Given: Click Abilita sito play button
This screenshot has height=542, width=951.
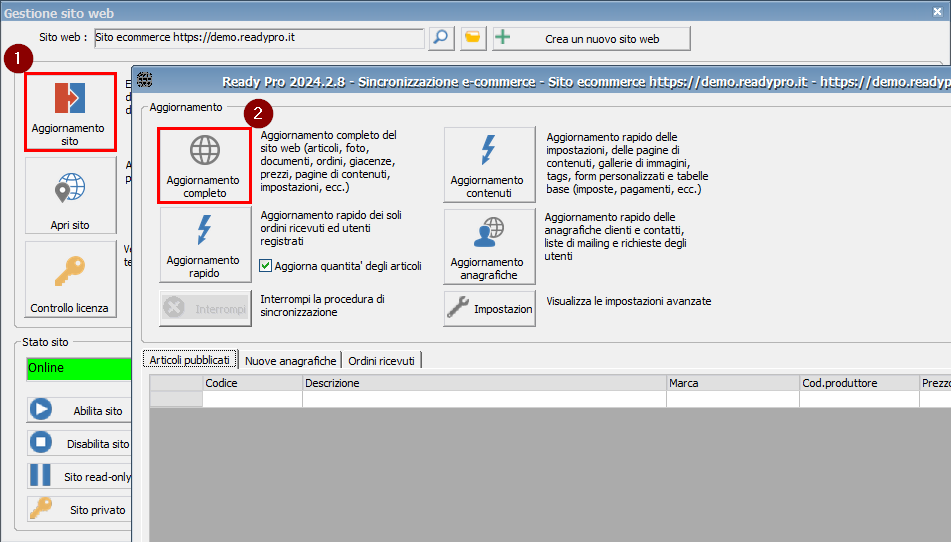Looking at the screenshot, I should (x=79, y=410).
